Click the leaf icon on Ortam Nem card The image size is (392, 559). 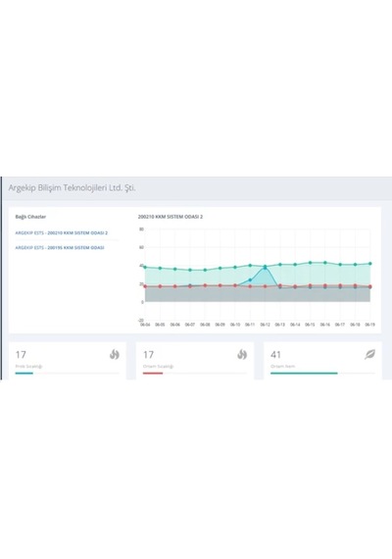tap(369, 354)
